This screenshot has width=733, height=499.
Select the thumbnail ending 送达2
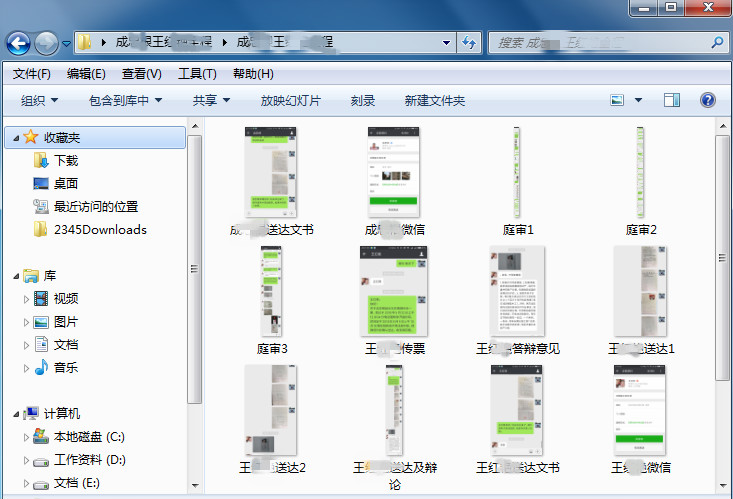coord(271,410)
